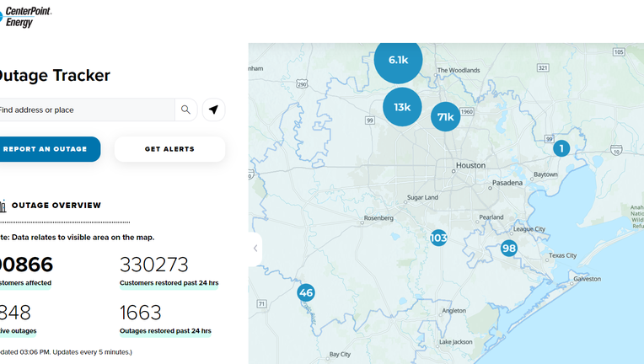Click the Outage Tracker title
The width and height of the screenshot is (644, 364).
[x=54, y=76]
